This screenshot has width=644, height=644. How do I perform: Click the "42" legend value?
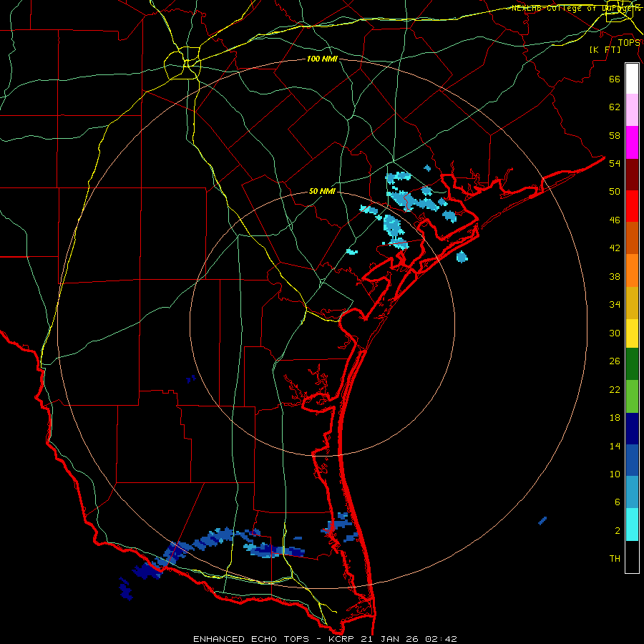[615, 248]
